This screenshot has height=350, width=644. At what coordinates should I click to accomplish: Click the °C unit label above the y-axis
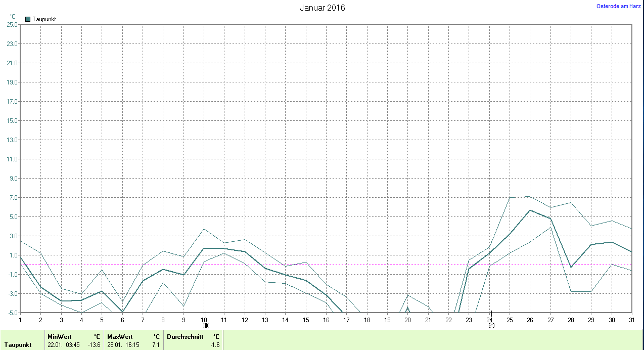[13, 17]
